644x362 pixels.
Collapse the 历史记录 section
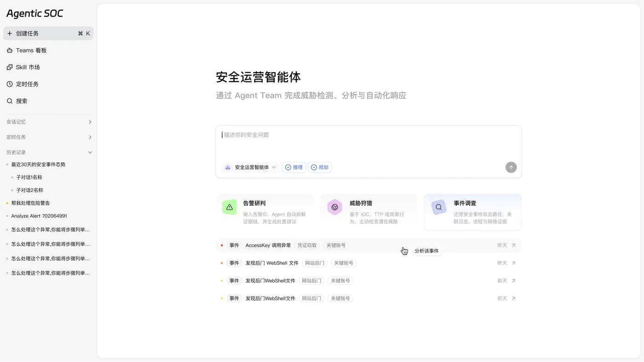49,153
